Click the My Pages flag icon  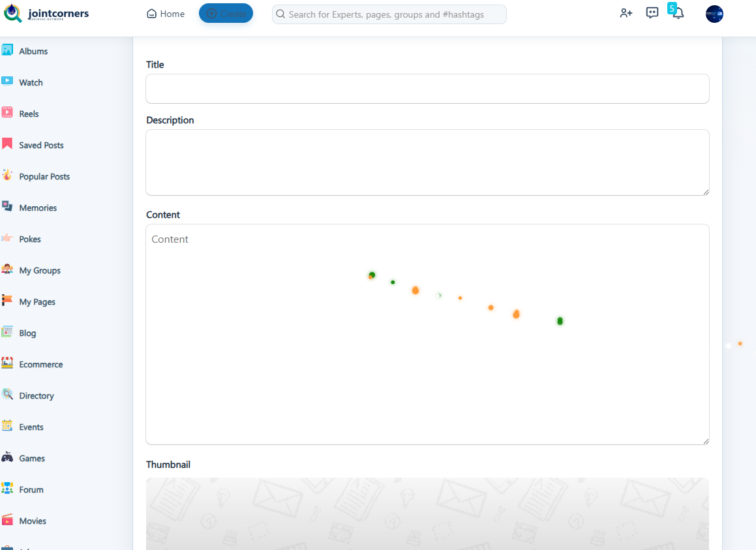(7, 301)
